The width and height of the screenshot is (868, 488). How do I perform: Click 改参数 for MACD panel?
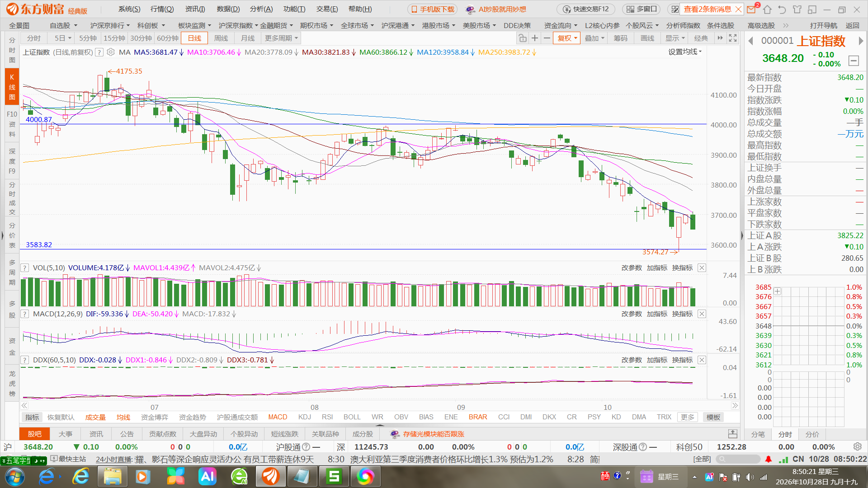[632, 314]
